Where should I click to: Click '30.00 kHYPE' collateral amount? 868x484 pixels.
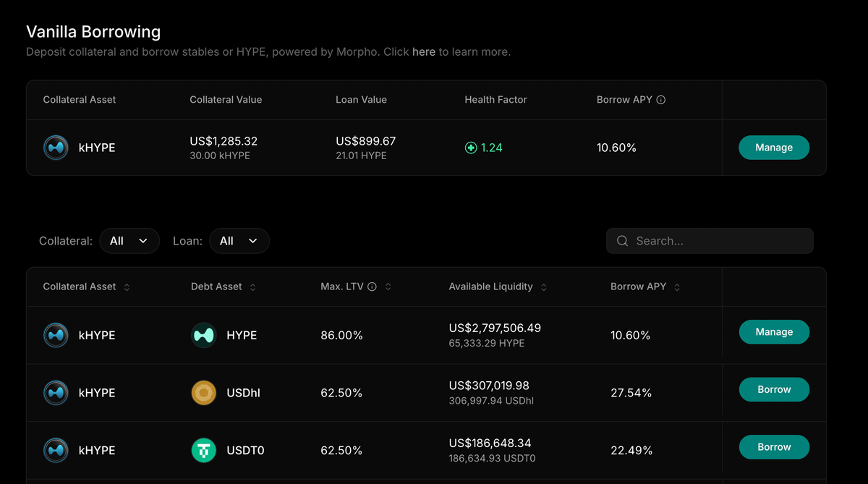220,156
